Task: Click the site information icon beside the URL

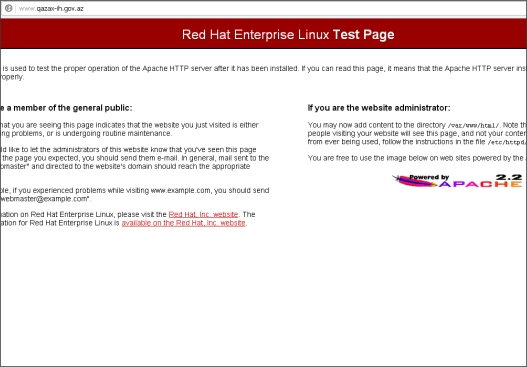Action: click(8, 8)
